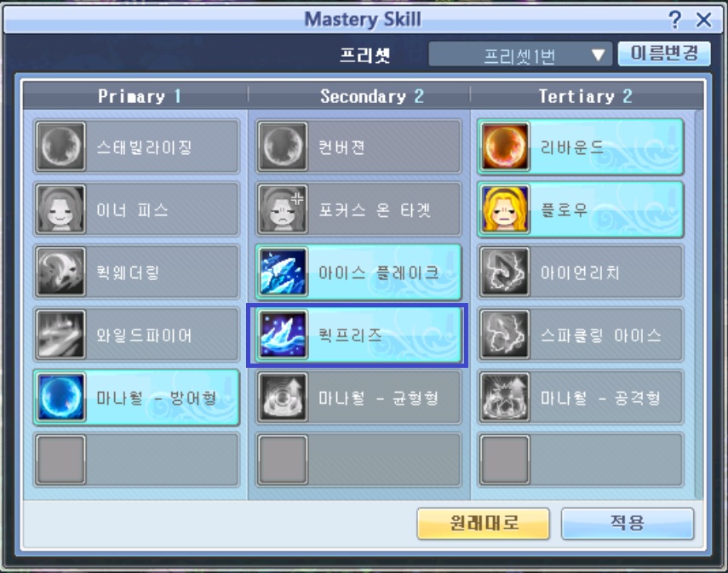Open the 프리셋1번 preset dropdown
Image resolution: width=728 pixels, height=573 pixels.
(520, 54)
